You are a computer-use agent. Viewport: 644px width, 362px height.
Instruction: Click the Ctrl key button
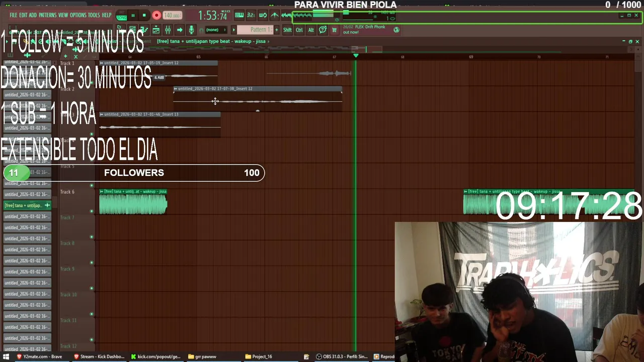click(299, 30)
